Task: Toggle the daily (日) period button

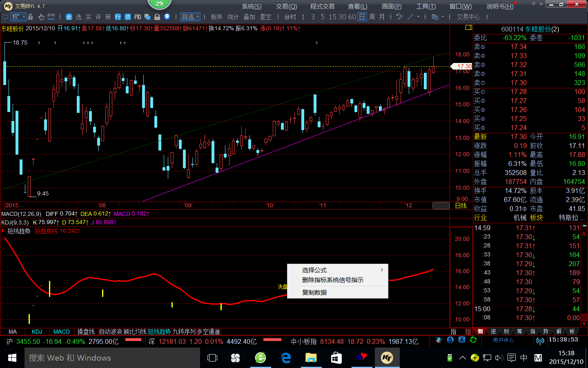Action: click(x=362, y=17)
